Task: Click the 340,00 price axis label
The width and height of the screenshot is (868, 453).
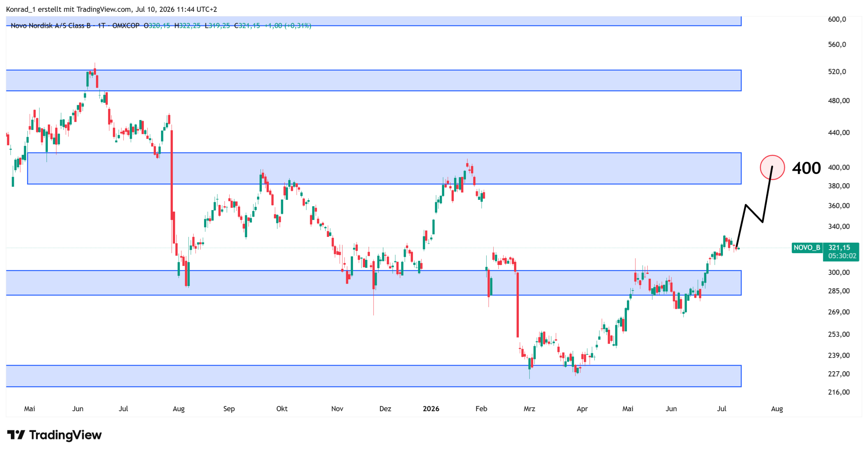Action: point(839,226)
